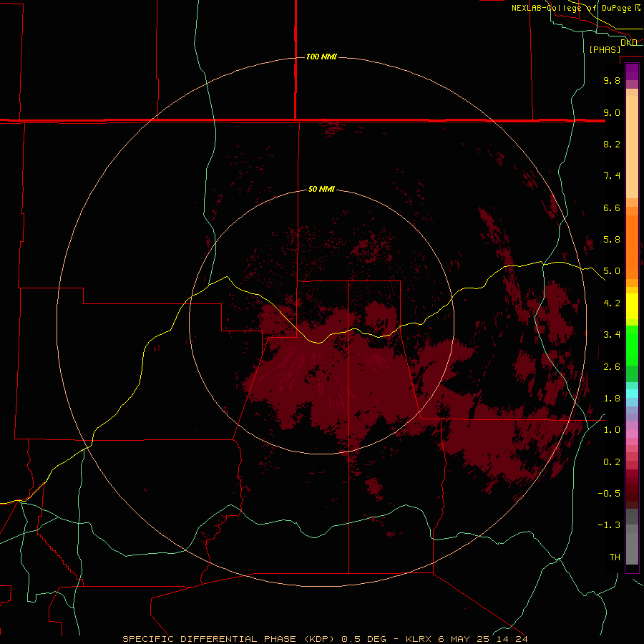Image resolution: width=644 pixels, height=644 pixels.
Task: Pick the pink band on the color bar
Action: [632, 434]
